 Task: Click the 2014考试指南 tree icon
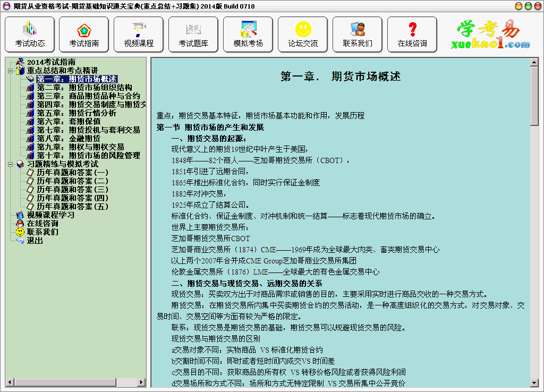pyautogui.click(x=20, y=62)
